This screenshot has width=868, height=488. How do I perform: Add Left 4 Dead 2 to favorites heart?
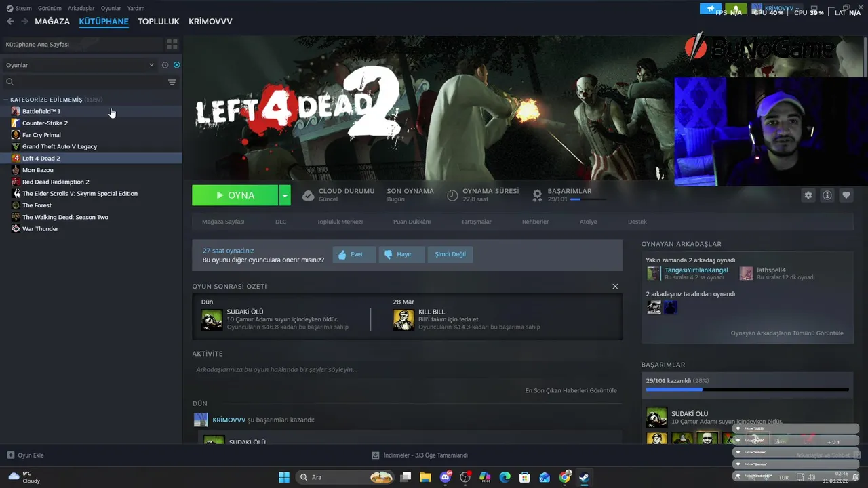click(x=846, y=195)
